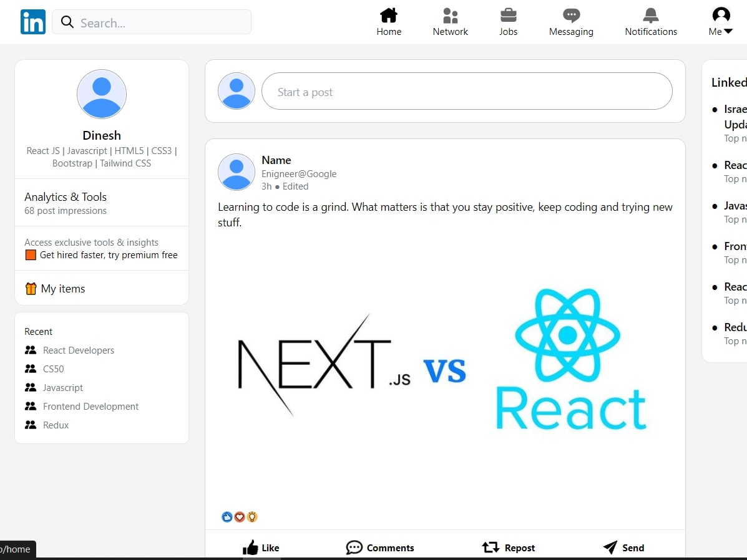This screenshot has height=560, width=747.
Task: Click the LinkedIn logo icon
Action: pyautogui.click(x=33, y=22)
